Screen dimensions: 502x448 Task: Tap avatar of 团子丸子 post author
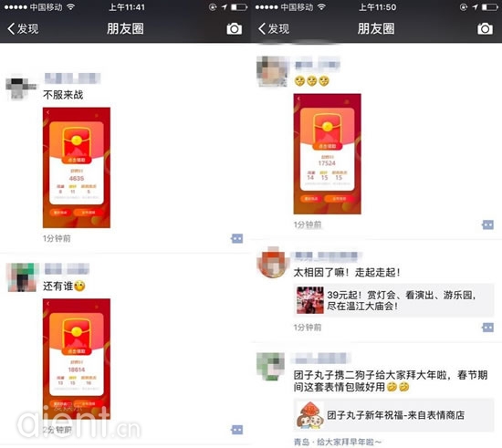pos(271,367)
